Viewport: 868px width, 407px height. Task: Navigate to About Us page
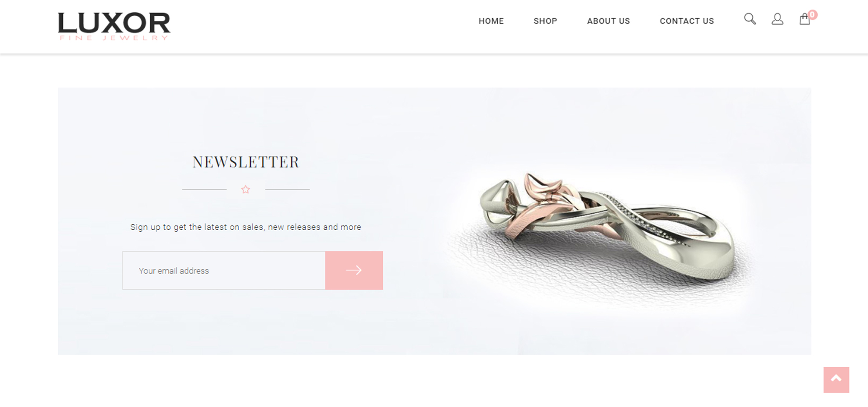tap(608, 21)
